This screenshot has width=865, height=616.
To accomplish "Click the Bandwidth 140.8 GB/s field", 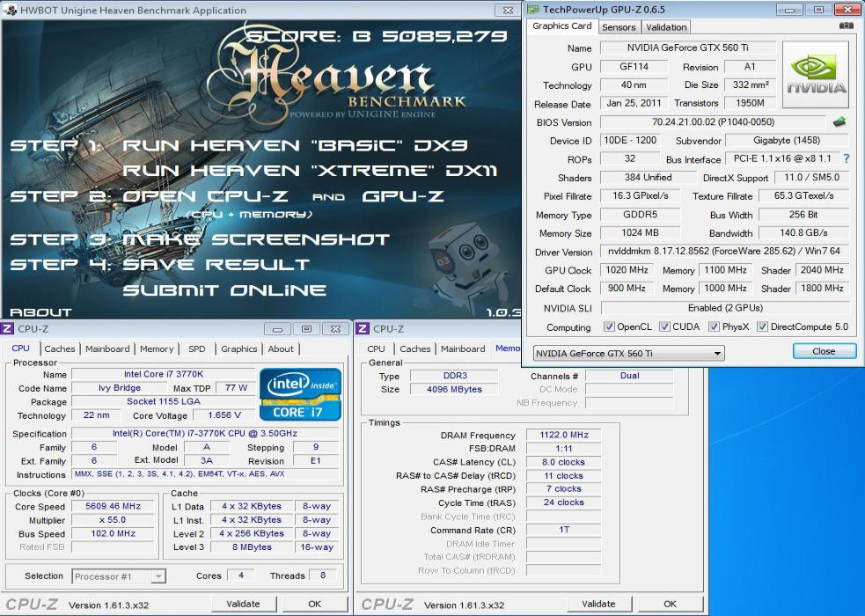I will point(803,232).
